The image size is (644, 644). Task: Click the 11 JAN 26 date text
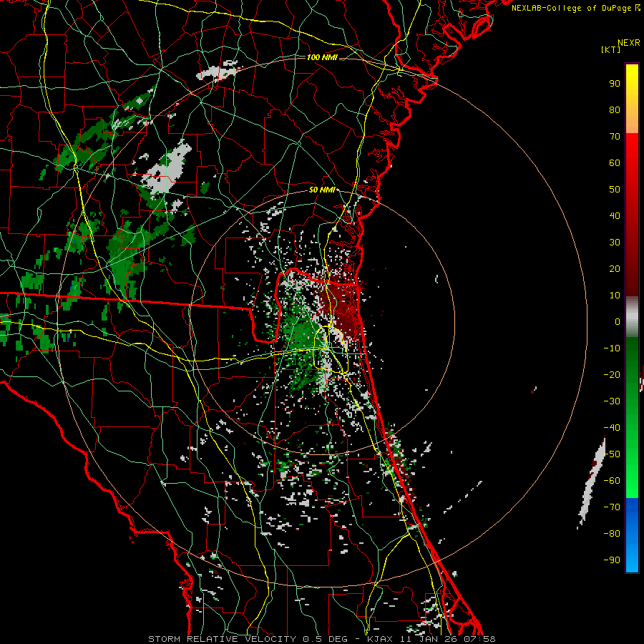(429, 639)
